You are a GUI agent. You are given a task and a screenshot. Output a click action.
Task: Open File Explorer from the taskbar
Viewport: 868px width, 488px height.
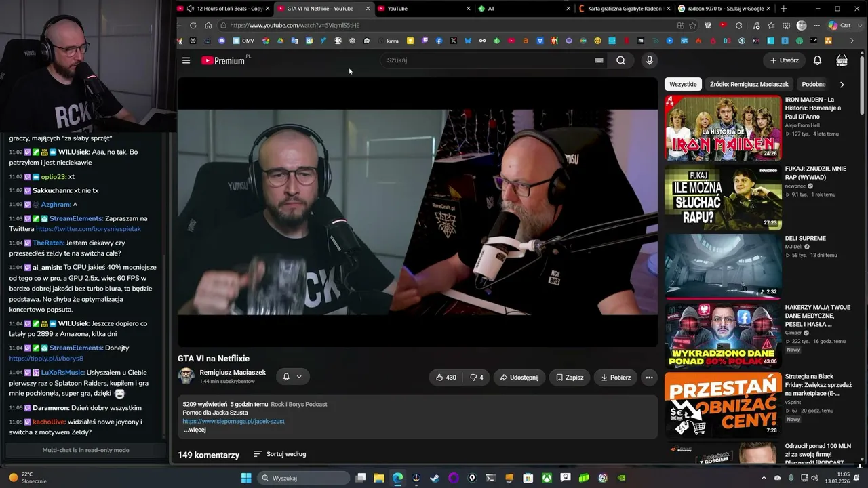click(x=379, y=478)
